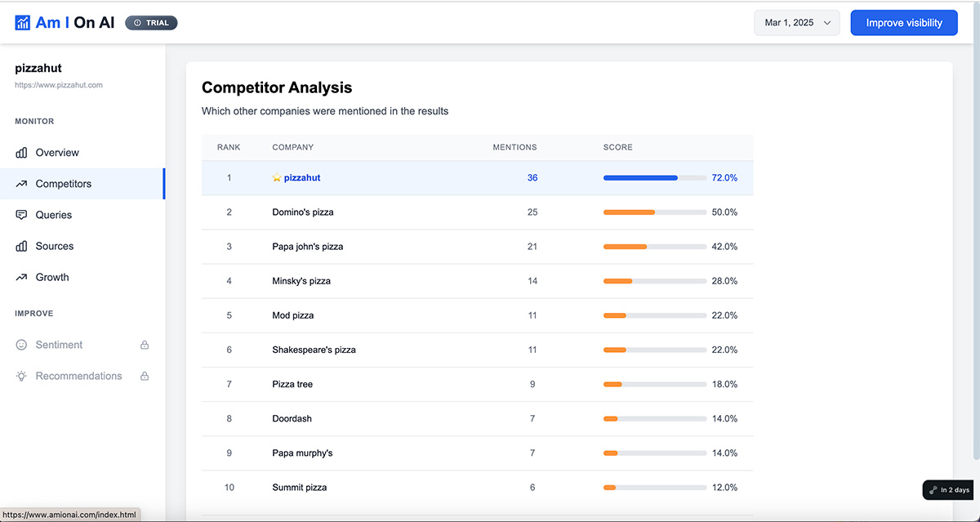Select Papa murphy's in the table
The image size is (980, 522).
(302, 453)
